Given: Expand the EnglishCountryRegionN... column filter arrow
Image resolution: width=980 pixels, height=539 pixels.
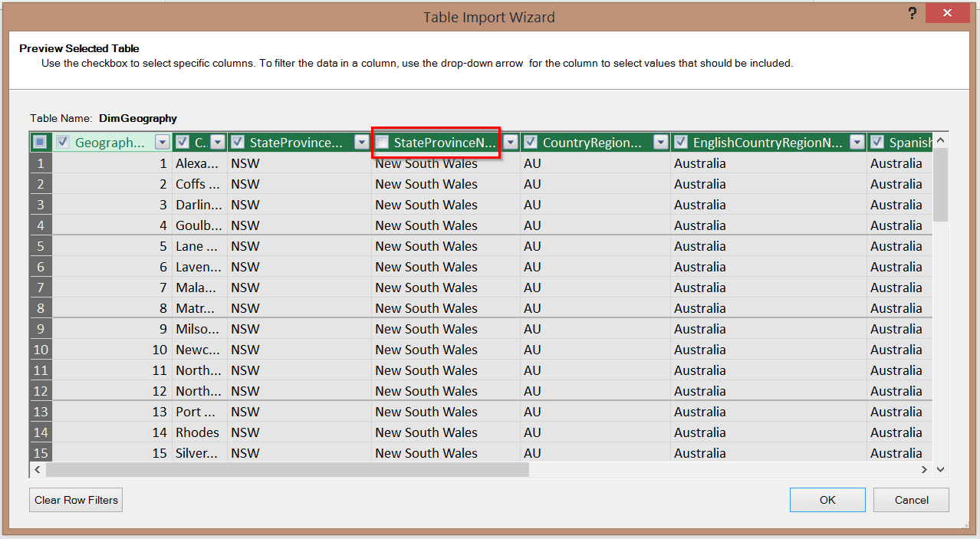Looking at the screenshot, I should [x=857, y=142].
